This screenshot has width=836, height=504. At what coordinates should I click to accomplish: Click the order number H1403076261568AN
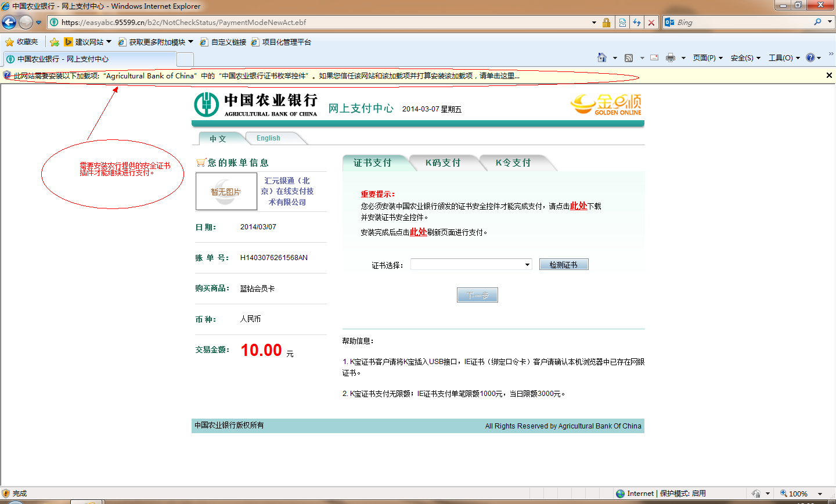pyautogui.click(x=274, y=258)
